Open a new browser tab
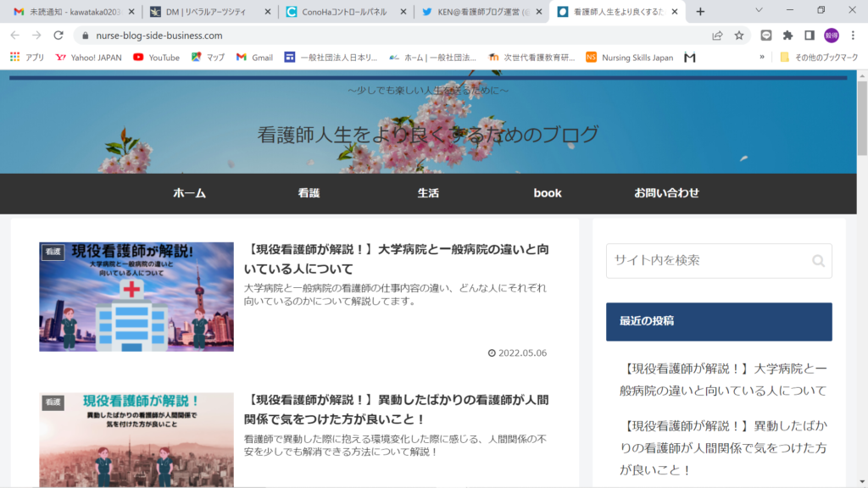This screenshot has height=488, width=868. click(700, 12)
